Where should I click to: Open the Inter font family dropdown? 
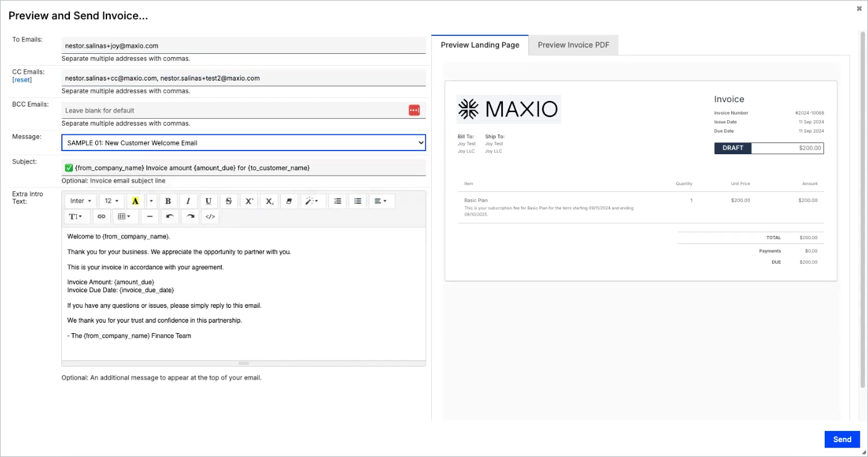coord(80,201)
